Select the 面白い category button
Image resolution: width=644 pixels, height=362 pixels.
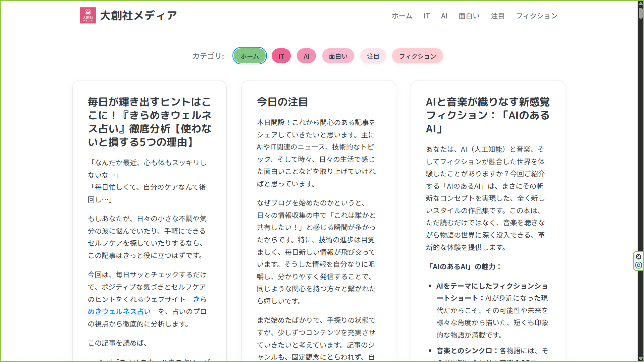pyautogui.click(x=338, y=56)
